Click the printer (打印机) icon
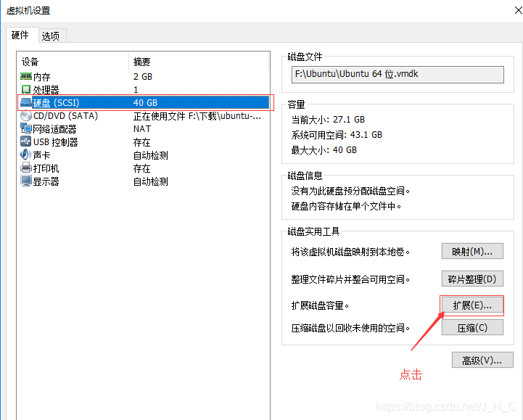The image size is (523, 420). 25,168
